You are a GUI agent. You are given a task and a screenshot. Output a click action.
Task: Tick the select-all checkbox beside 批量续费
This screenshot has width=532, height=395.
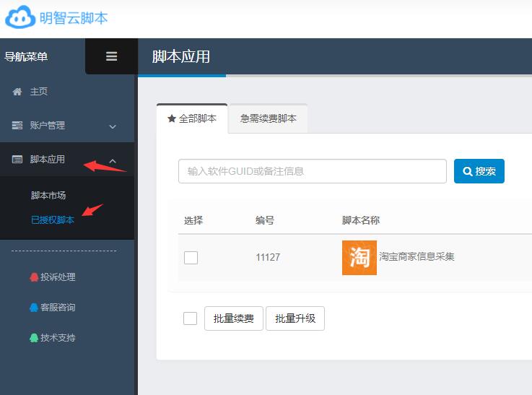(190, 318)
